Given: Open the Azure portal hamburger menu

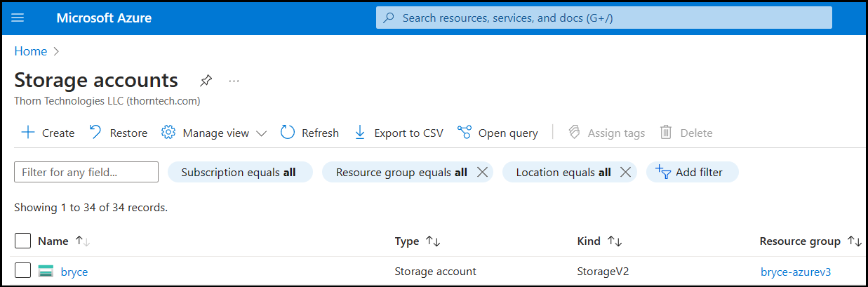Looking at the screenshot, I should (x=18, y=18).
